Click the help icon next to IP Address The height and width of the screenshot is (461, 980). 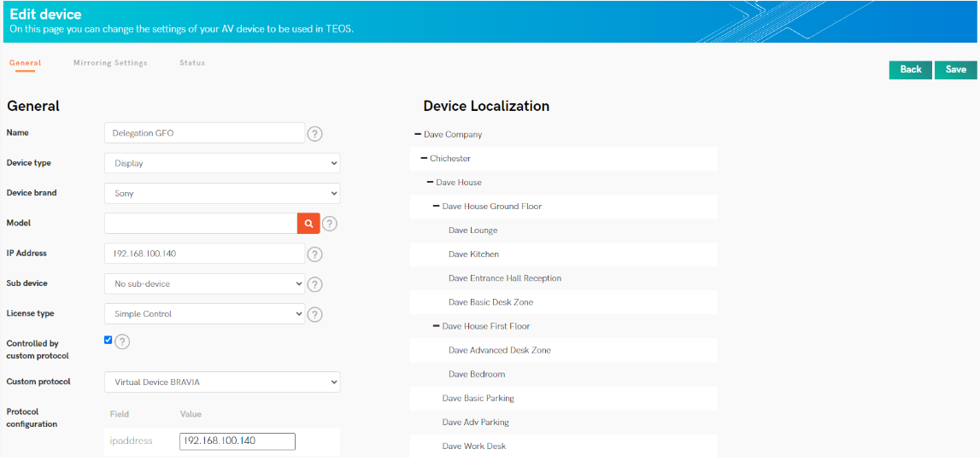point(315,254)
